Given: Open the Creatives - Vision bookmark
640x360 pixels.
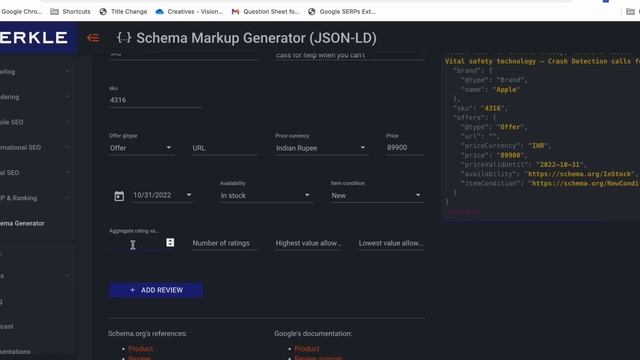Looking at the screenshot, I should point(189,11).
